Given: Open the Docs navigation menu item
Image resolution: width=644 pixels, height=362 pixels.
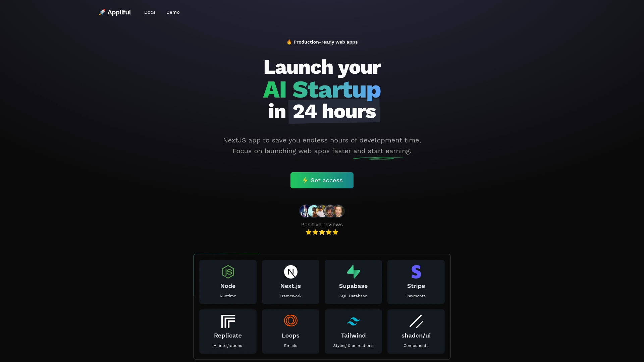Looking at the screenshot, I should click(150, 12).
